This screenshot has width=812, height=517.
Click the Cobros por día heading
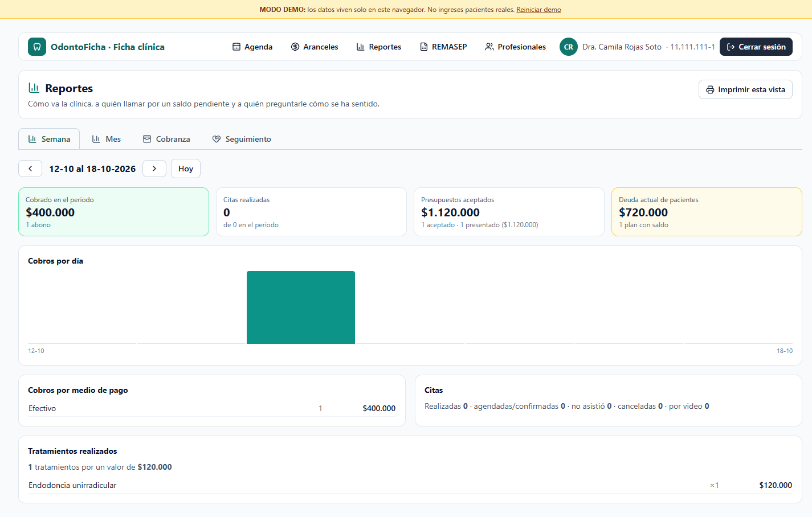pos(55,261)
